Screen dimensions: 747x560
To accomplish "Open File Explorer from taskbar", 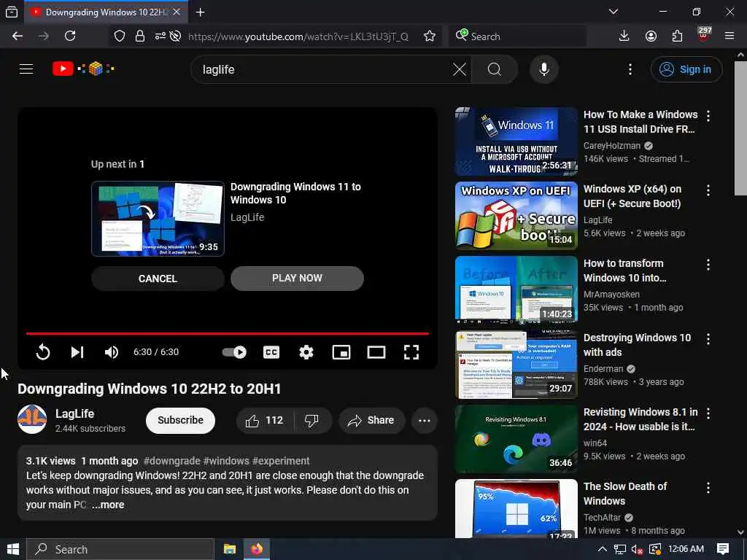I will click(230, 549).
